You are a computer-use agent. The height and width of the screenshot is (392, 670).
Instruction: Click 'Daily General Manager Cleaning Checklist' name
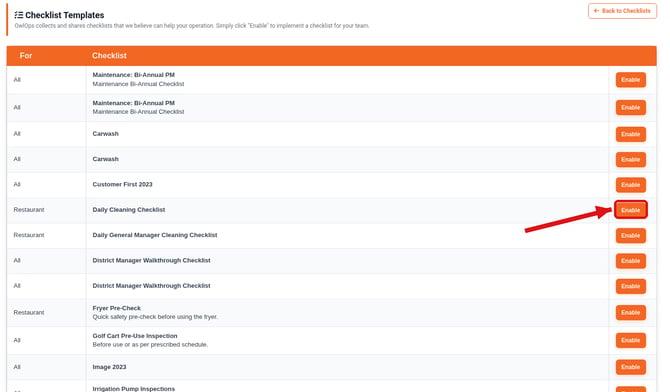tap(155, 235)
